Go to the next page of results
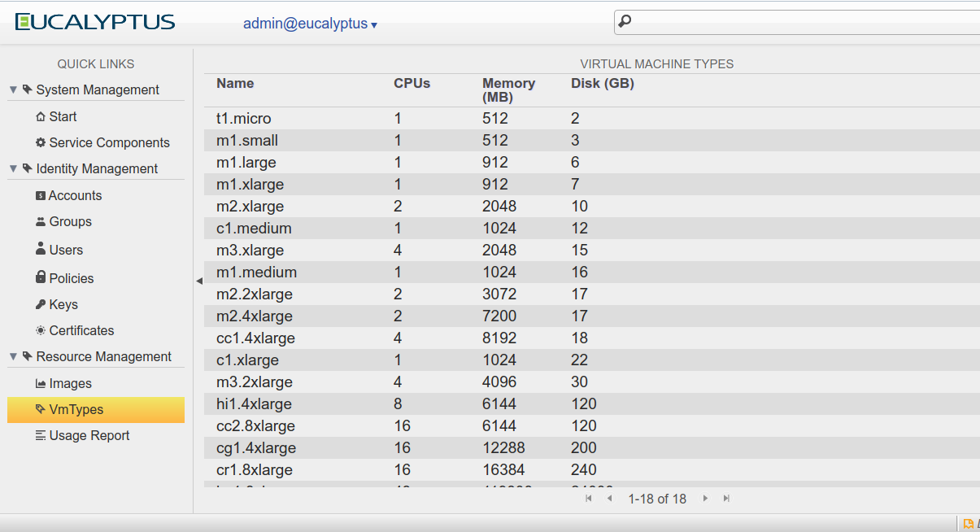The height and width of the screenshot is (532, 980). pos(705,499)
